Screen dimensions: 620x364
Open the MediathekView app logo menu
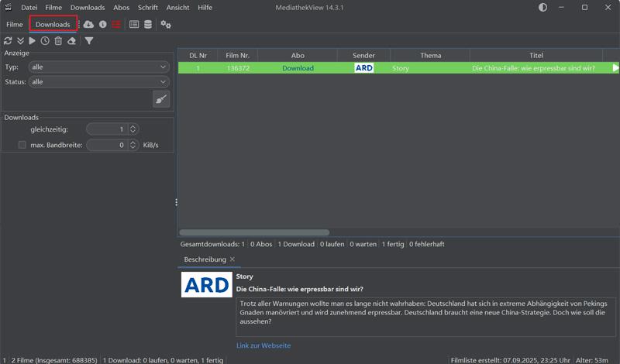[x=8, y=7]
